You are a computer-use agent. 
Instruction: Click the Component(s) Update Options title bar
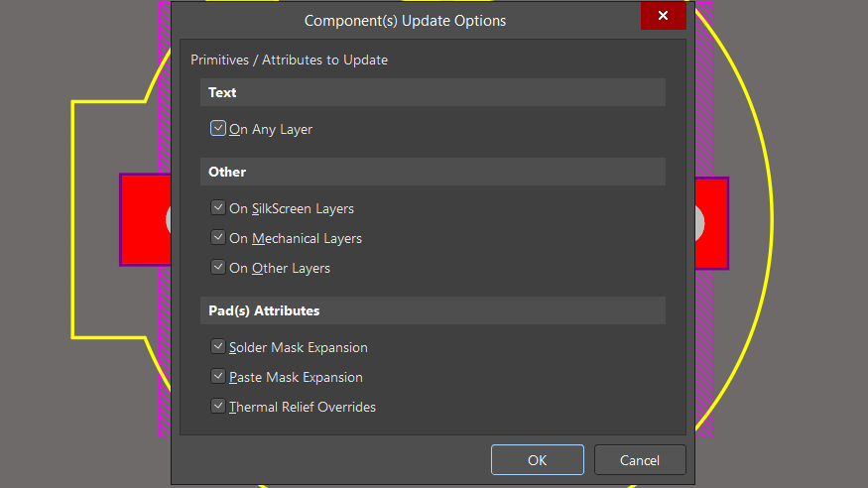405,20
